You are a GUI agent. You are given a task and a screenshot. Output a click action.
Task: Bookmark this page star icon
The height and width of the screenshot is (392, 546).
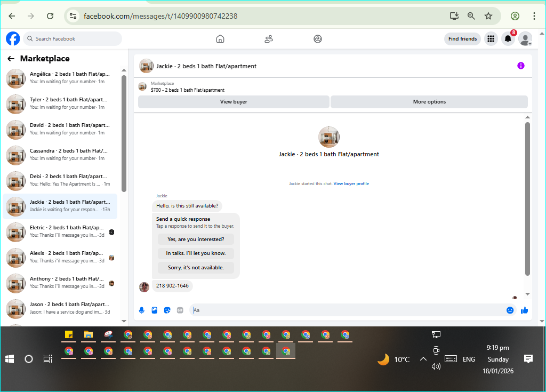[488, 16]
